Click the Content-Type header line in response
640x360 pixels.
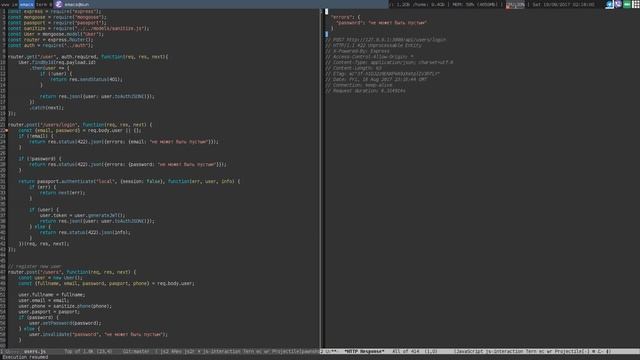point(389,63)
